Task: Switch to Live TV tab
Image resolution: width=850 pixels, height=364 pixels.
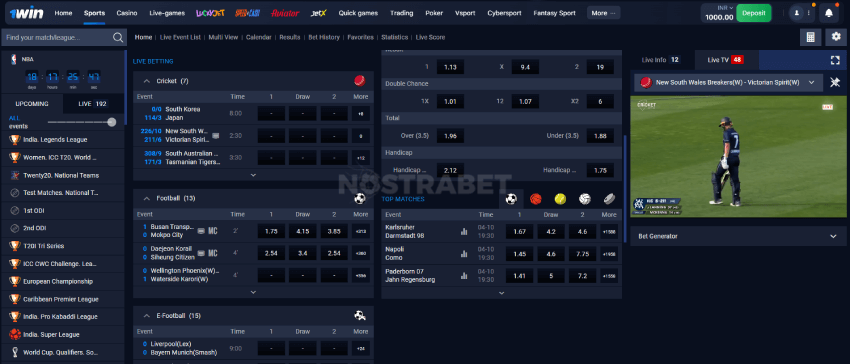Action: 725,60
